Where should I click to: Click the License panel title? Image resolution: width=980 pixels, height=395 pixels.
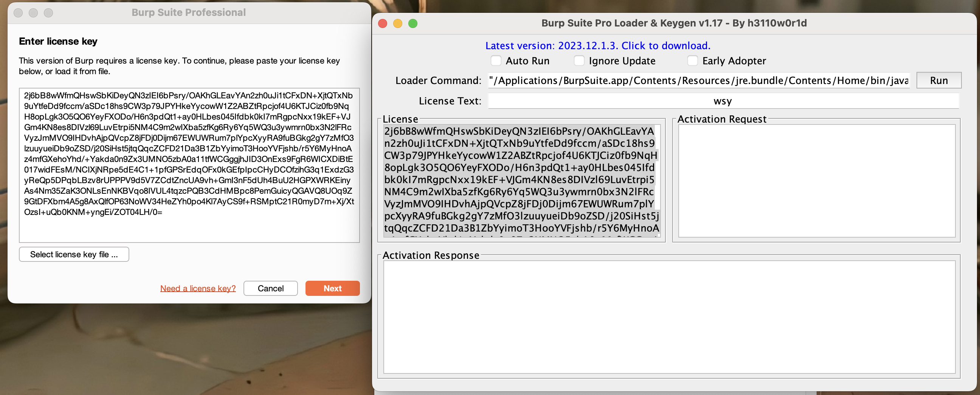[400, 119]
